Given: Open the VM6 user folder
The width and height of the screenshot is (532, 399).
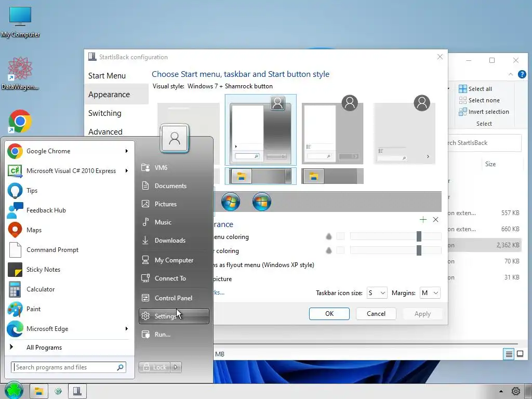Looking at the screenshot, I should (174, 167).
